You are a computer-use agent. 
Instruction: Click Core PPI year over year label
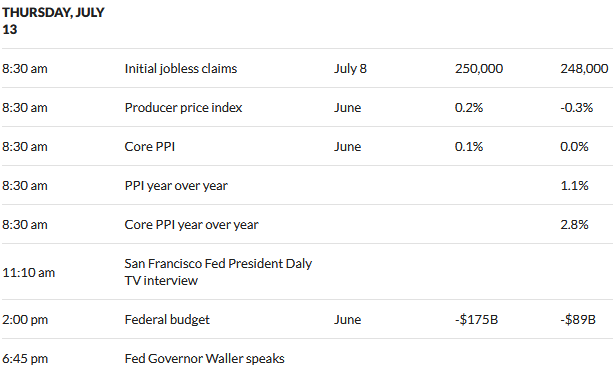[x=191, y=225]
